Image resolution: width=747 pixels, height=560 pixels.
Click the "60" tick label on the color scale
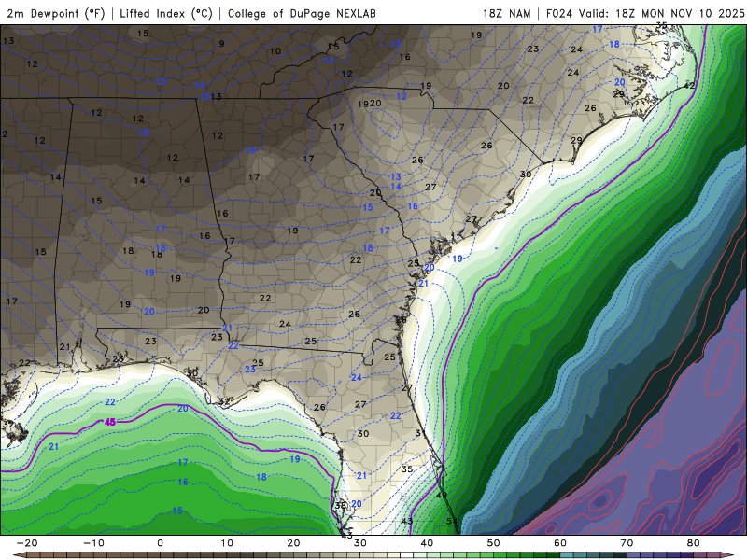coord(560,543)
